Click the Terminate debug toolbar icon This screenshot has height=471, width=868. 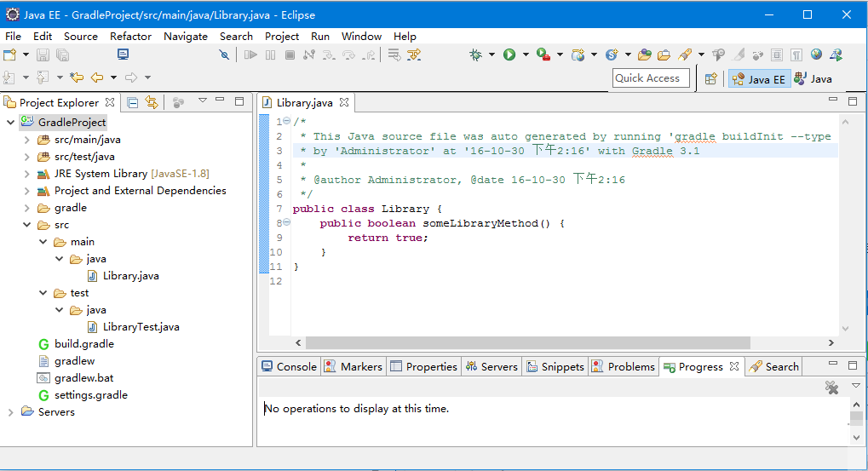click(290, 55)
